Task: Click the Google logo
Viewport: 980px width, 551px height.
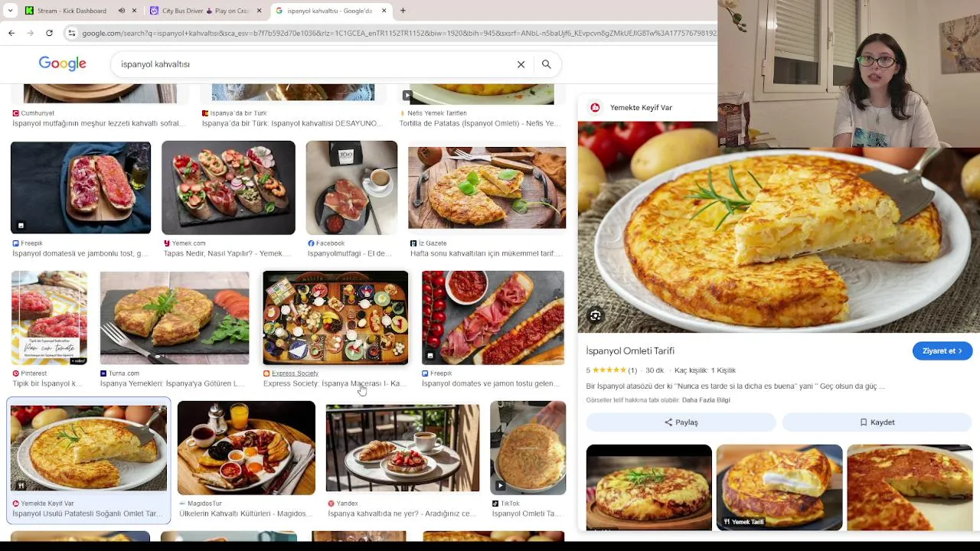Action: point(62,64)
